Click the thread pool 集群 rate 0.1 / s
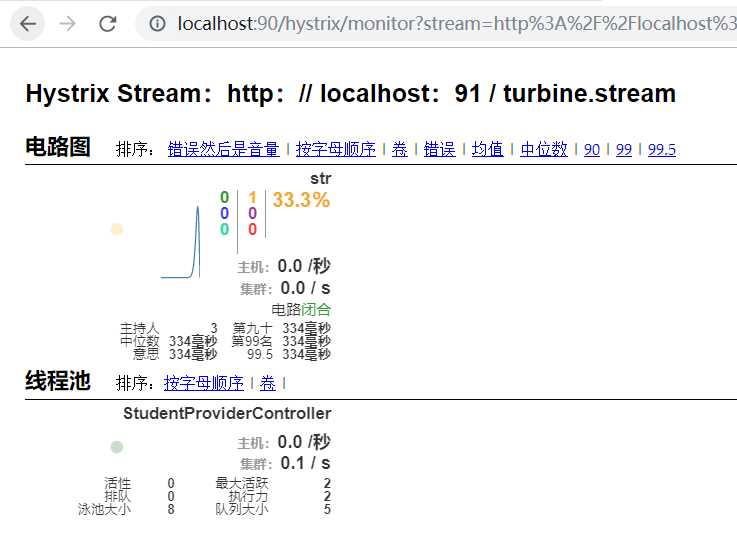 306,463
